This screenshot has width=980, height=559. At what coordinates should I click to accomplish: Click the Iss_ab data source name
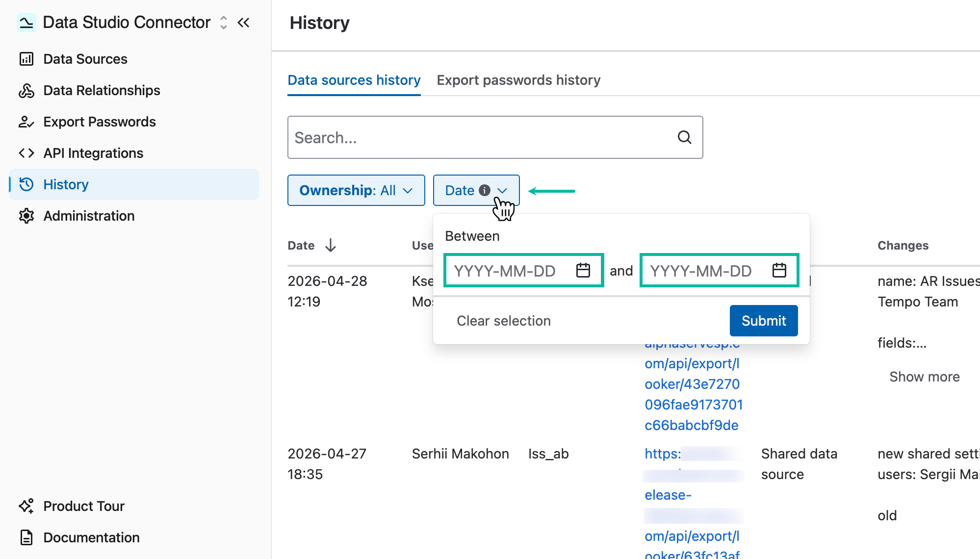548,454
